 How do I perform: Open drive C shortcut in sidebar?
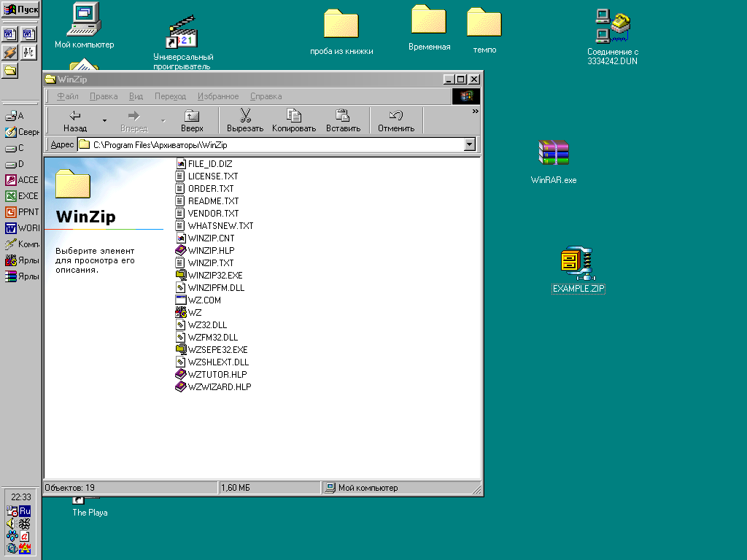(x=15, y=148)
